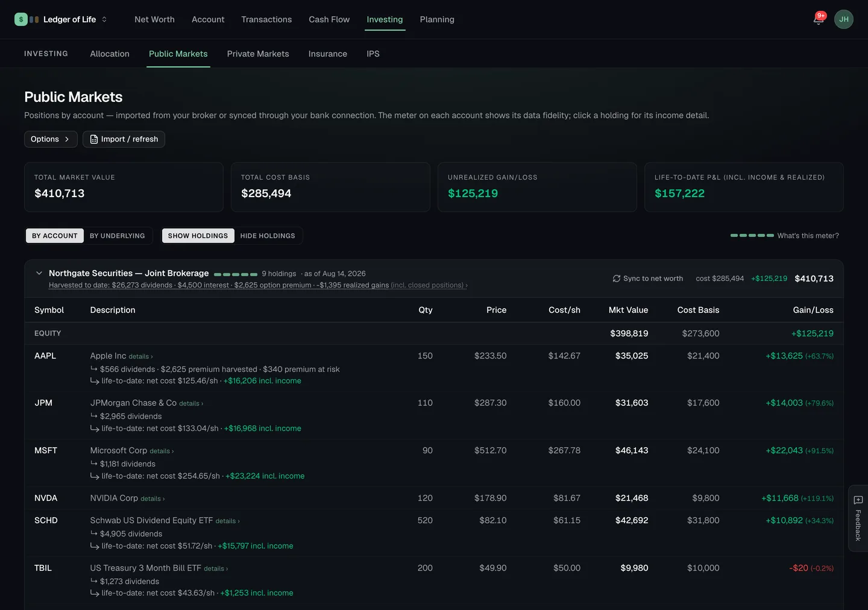Open Apple Inc details
The image size is (868, 610).
140,356
